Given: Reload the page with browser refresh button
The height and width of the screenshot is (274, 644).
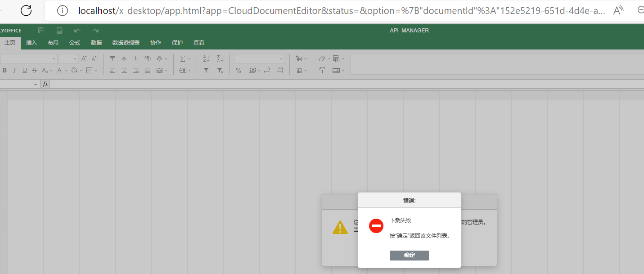Looking at the screenshot, I should click(26, 10).
